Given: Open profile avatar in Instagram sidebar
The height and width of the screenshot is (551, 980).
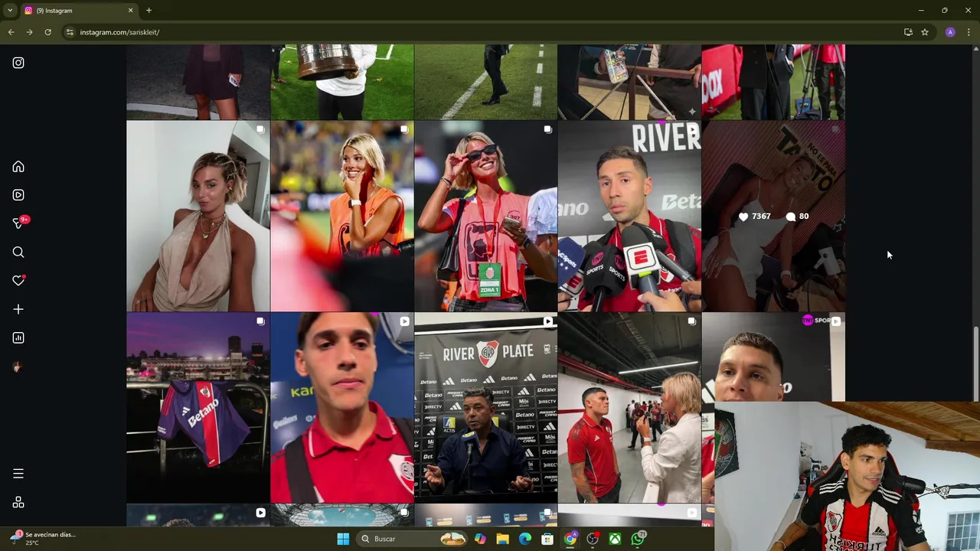Looking at the screenshot, I should pyautogui.click(x=18, y=367).
